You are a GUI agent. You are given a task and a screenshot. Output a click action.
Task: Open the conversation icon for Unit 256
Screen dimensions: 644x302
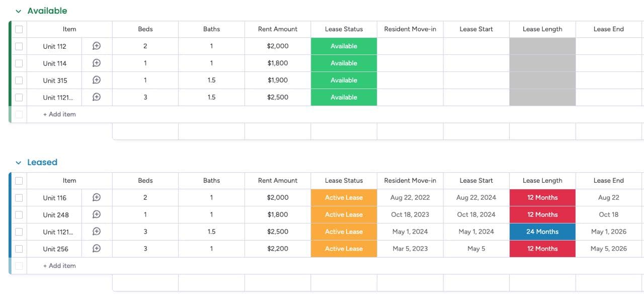97,249
